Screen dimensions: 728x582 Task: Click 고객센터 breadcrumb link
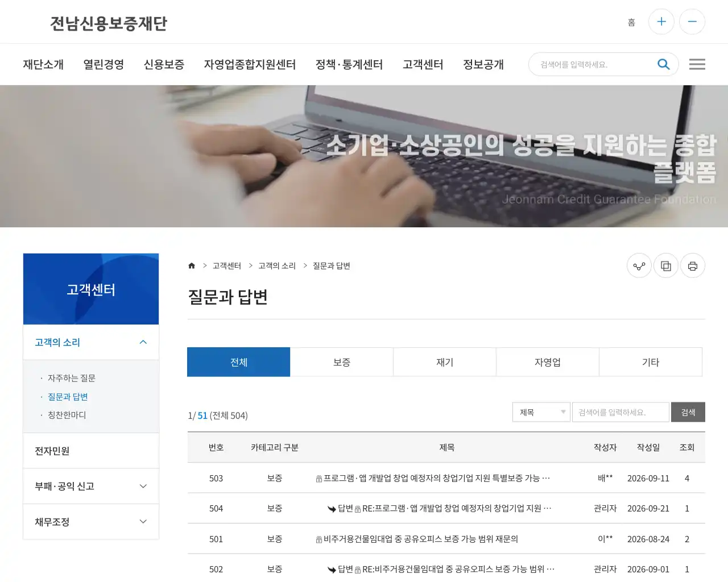[x=227, y=265]
